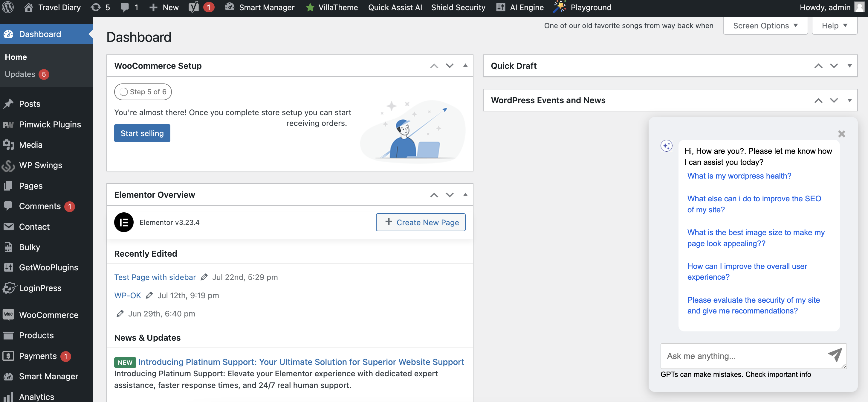The height and width of the screenshot is (402, 868).
Task: Click the comments bubble icon in admin bar
Action: click(x=125, y=7)
